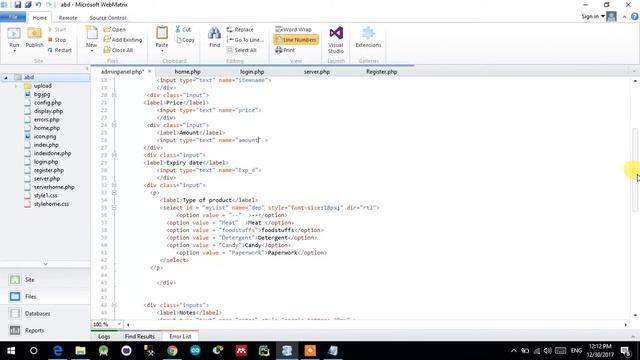Select serverhome.php in the file tree
The image size is (640, 360).
[54, 187]
